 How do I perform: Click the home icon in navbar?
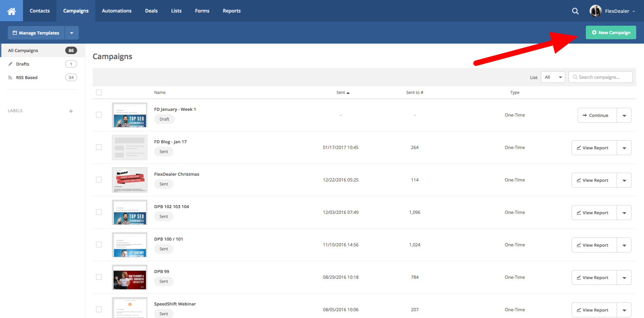pyautogui.click(x=11, y=11)
